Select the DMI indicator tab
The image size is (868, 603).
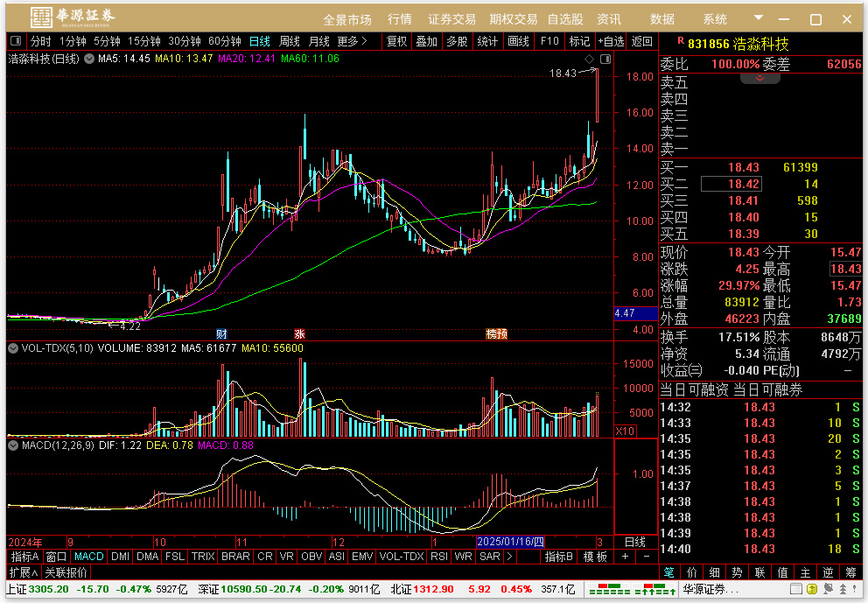120,557
